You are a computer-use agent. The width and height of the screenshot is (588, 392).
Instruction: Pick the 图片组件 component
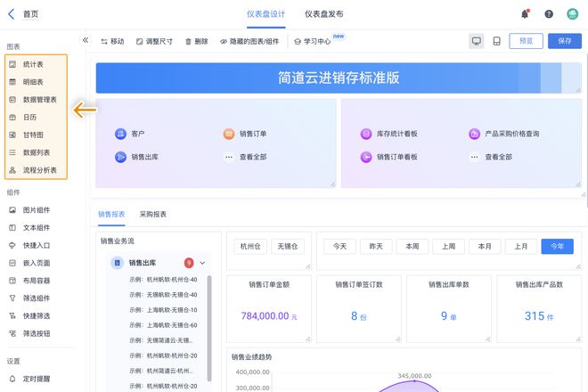tap(37, 210)
